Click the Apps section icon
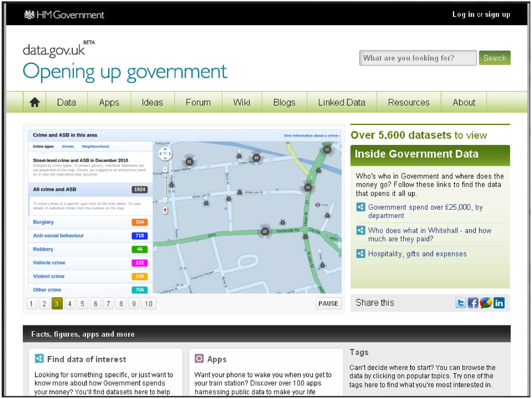This screenshot has height=399, width=532. tap(199, 359)
